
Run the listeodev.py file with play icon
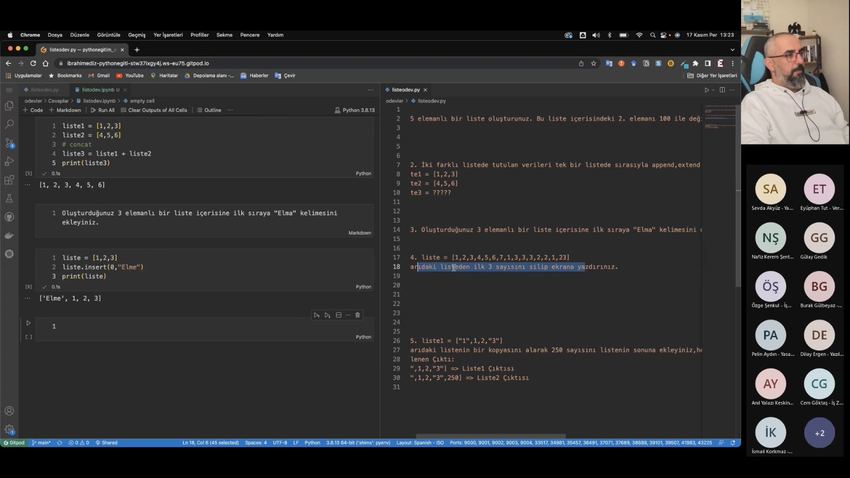click(x=706, y=90)
